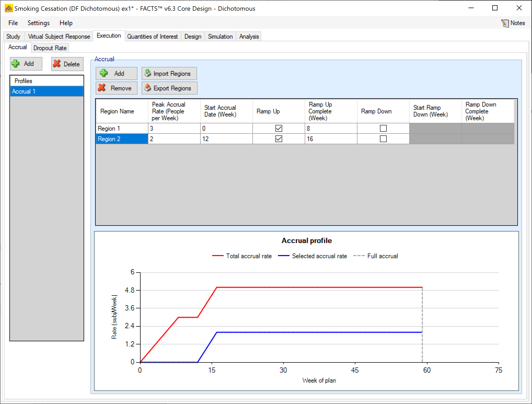
Task: Click the red X Delete profile icon
Action: click(x=57, y=64)
